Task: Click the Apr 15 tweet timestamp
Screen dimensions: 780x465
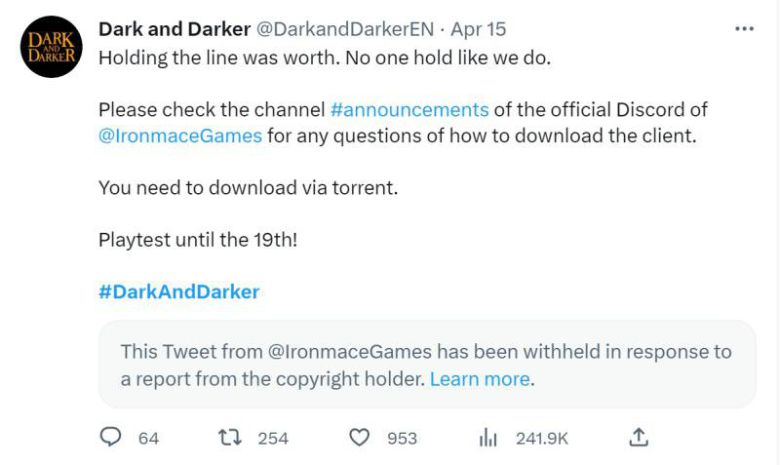Action: click(x=478, y=29)
